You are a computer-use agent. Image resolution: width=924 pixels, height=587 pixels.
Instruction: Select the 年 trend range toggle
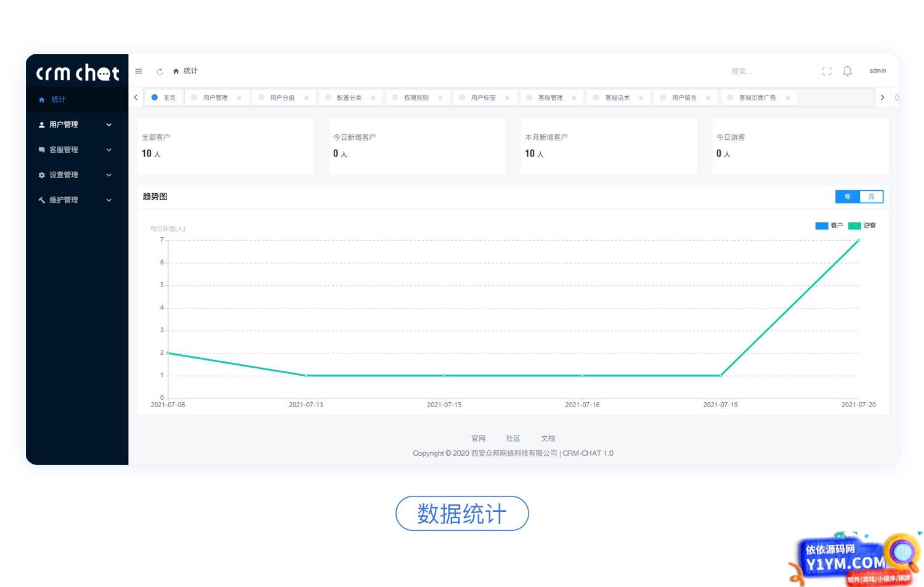pos(848,196)
